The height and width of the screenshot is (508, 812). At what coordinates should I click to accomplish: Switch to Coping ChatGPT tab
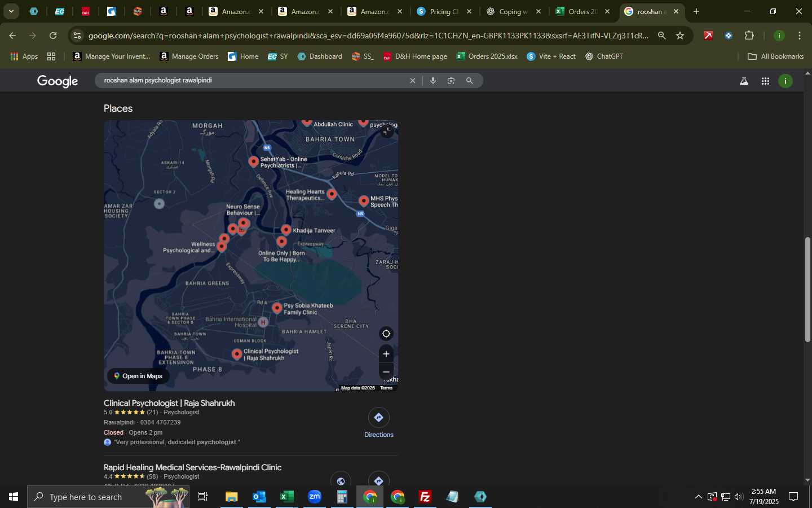(514, 11)
